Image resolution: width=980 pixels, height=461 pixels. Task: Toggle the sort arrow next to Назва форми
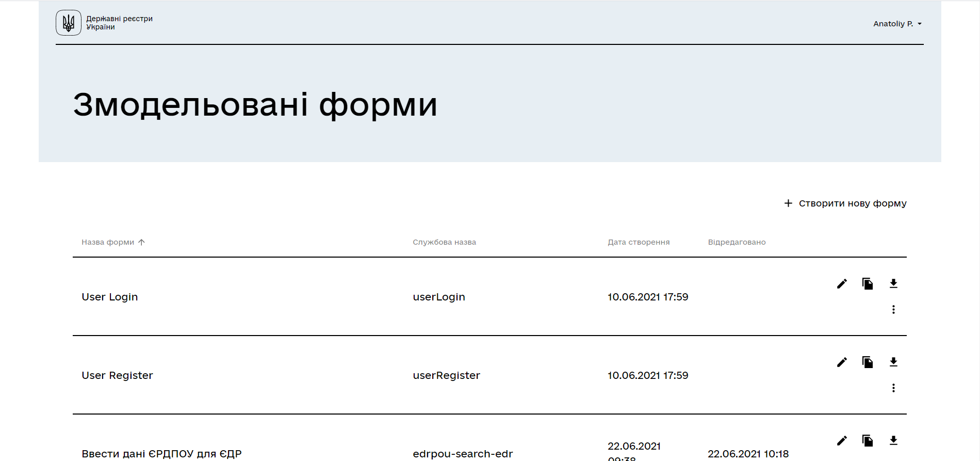(x=141, y=242)
